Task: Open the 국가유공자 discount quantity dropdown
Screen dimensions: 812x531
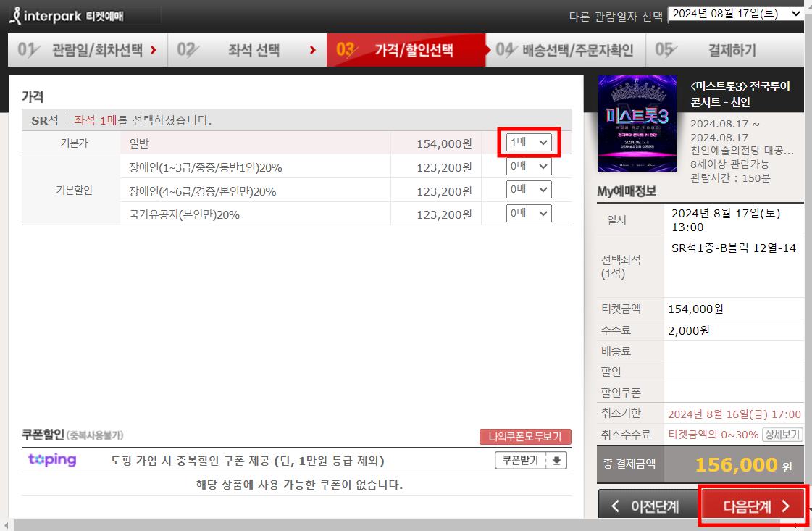Action: tap(529, 213)
